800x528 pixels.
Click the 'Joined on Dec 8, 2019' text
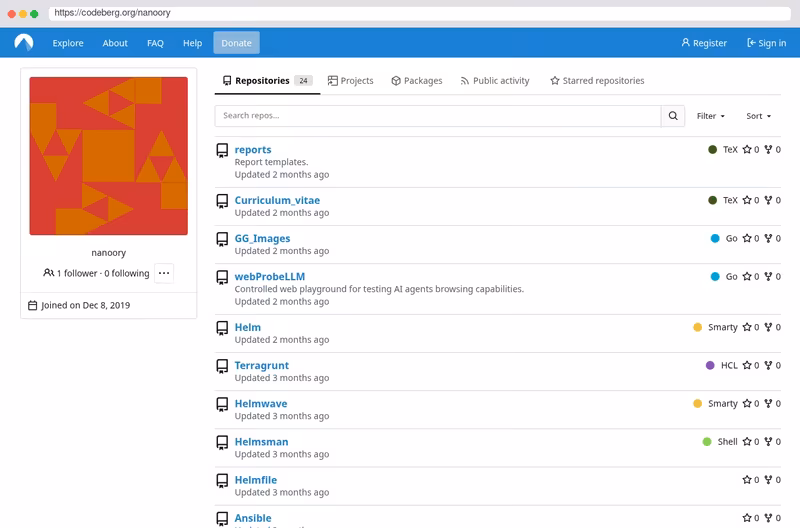point(85,305)
